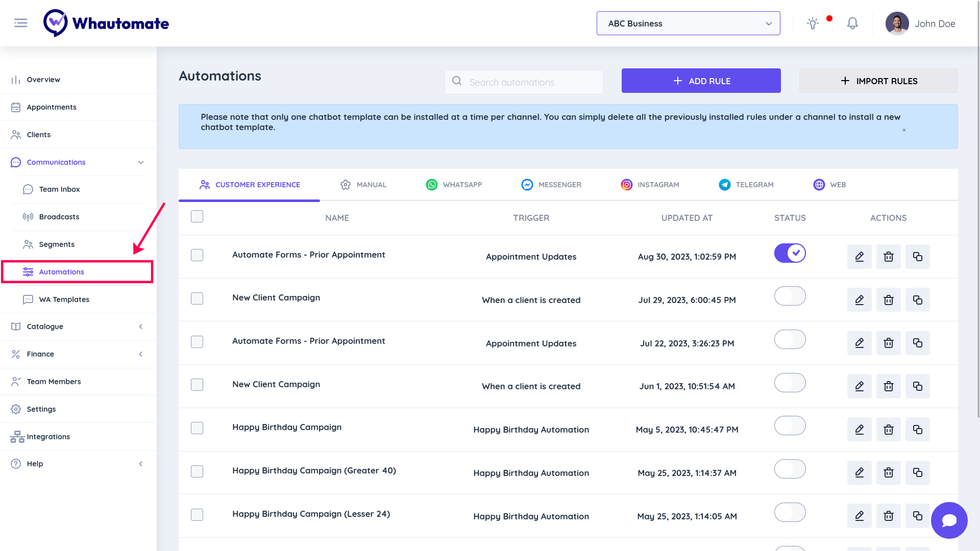Open the floating chat support bubble

coord(949,520)
